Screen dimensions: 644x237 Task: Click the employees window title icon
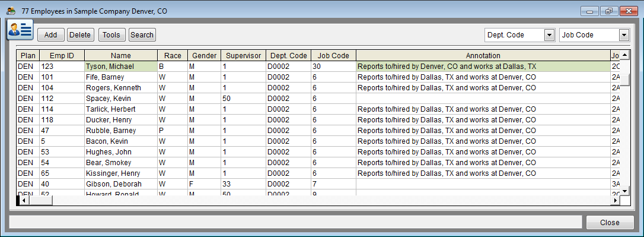click(11, 11)
